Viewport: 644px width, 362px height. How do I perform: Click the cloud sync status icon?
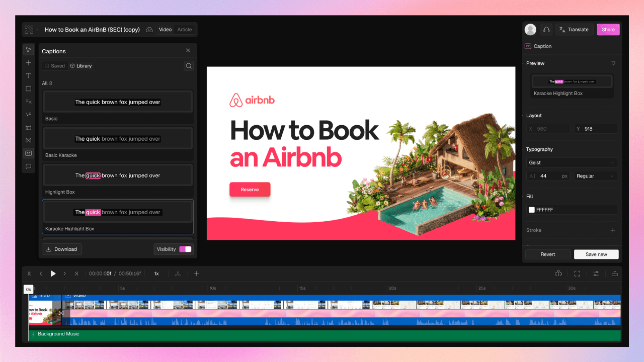pos(149,30)
